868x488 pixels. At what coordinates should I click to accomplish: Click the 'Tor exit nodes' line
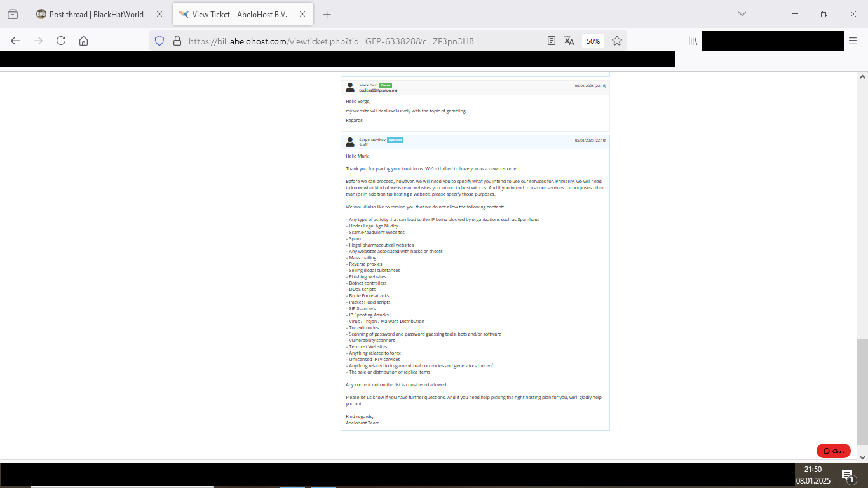362,328
